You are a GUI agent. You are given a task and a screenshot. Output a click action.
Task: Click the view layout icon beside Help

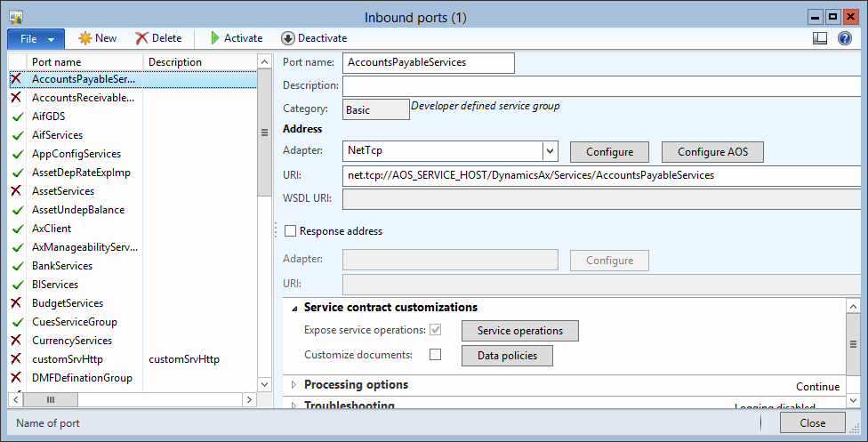(x=820, y=38)
